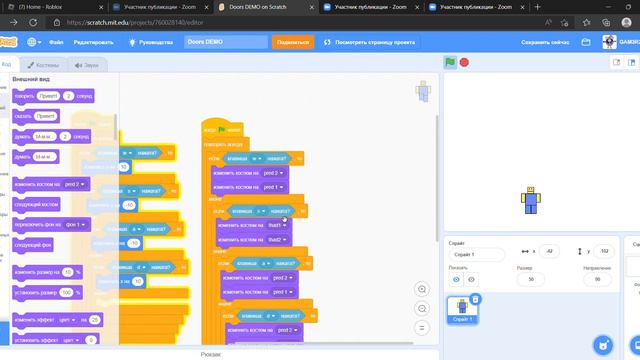Click Сохранить сейчас

coord(545,42)
